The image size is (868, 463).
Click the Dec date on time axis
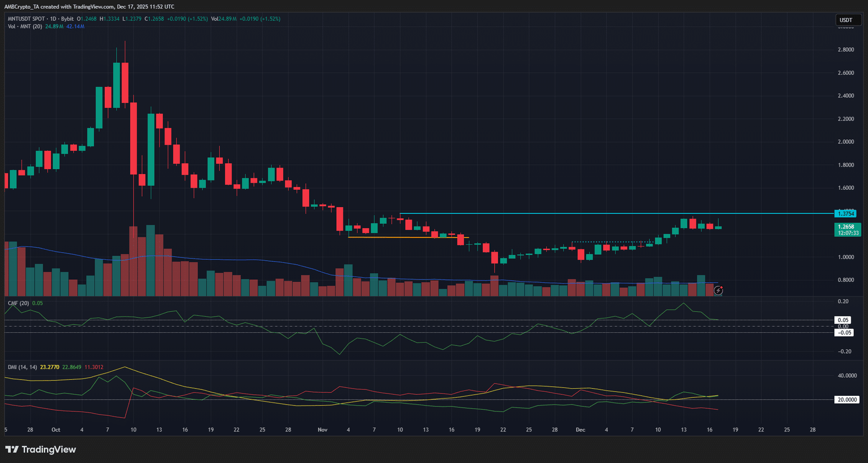pos(580,430)
